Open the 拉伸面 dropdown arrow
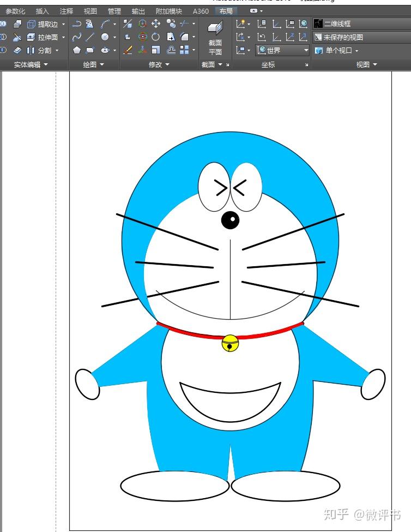This screenshot has height=532, width=411. click(x=63, y=37)
